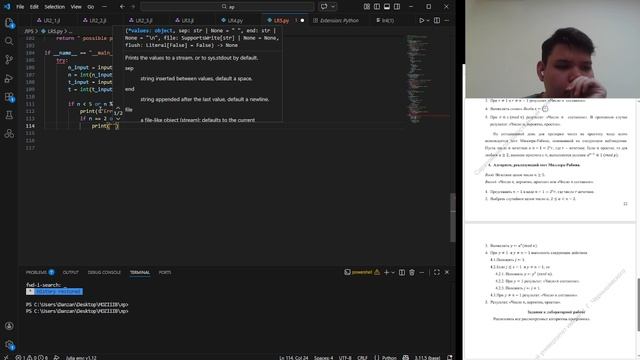Open the Search view in activity bar

(9, 41)
